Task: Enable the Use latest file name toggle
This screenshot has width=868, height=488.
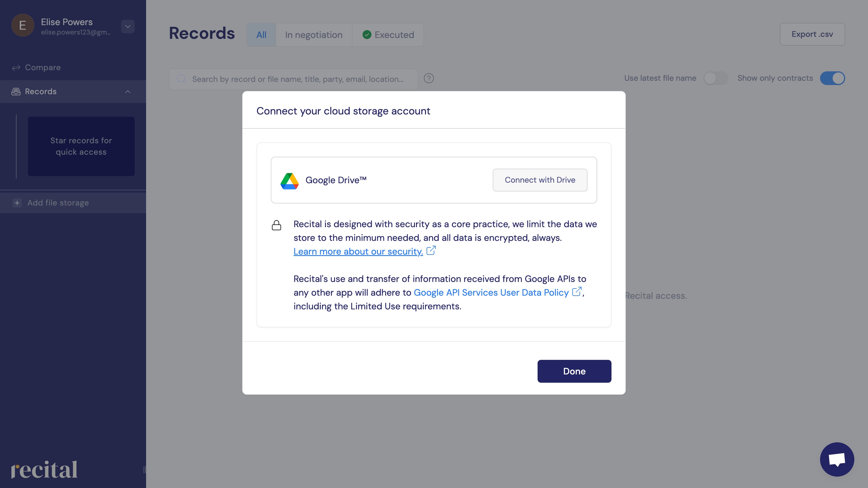Action: click(716, 78)
